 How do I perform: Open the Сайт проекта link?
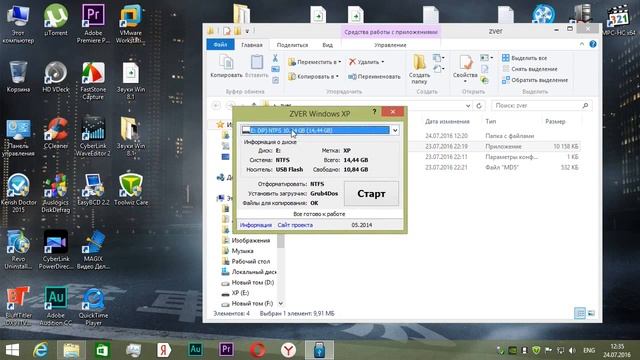pyautogui.click(x=295, y=225)
